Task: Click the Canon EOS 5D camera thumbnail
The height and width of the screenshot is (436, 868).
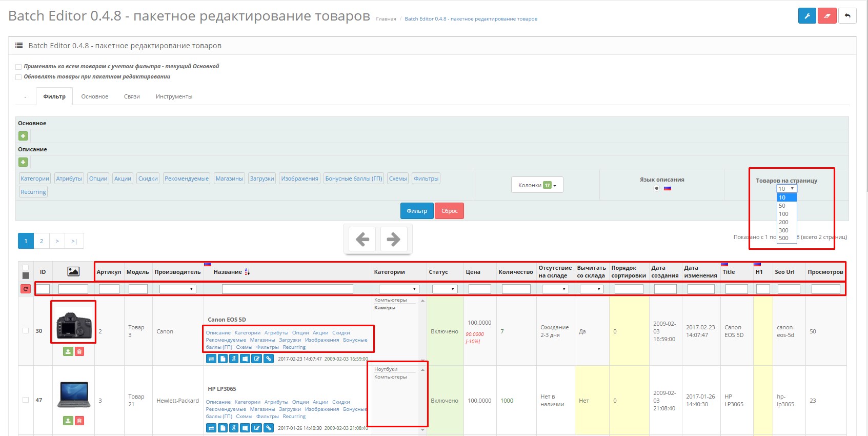Action: pos(74,325)
